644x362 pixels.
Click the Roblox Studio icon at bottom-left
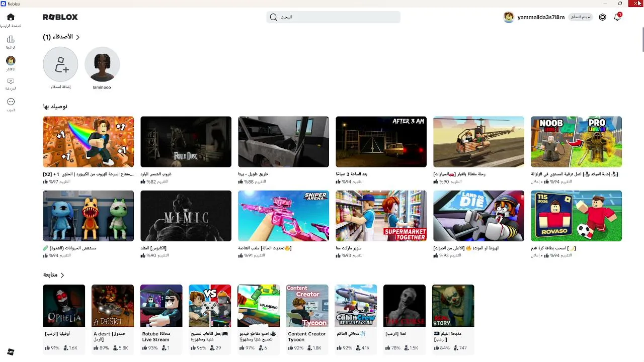(x=11, y=352)
